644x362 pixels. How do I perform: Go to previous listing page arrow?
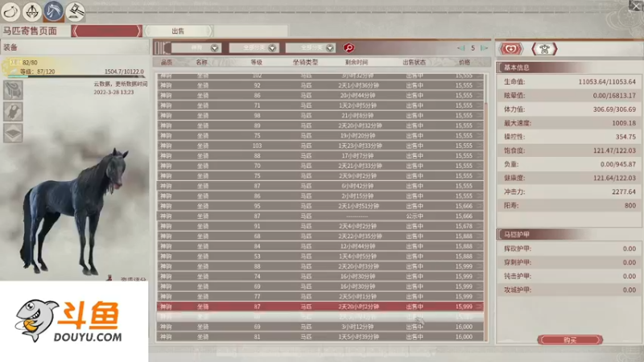460,48
